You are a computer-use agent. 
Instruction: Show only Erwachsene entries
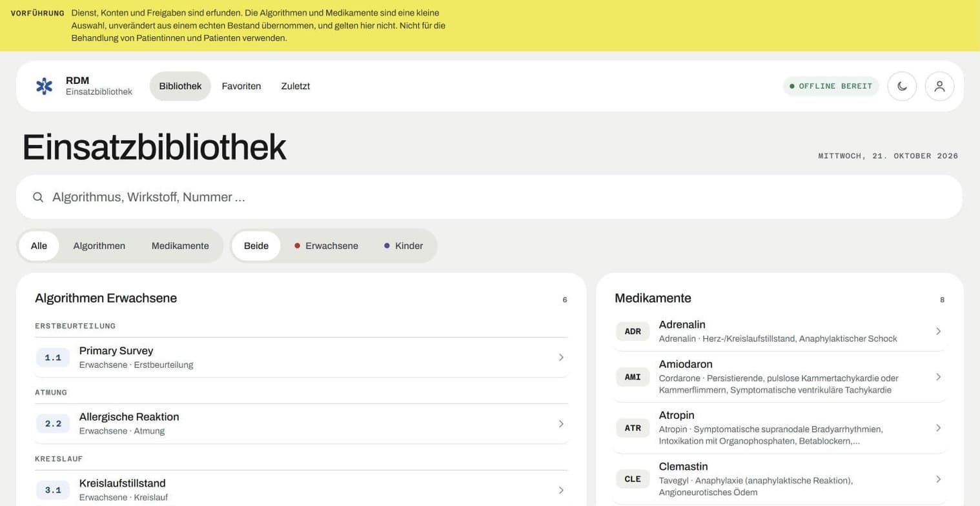(x=326, y=246)
